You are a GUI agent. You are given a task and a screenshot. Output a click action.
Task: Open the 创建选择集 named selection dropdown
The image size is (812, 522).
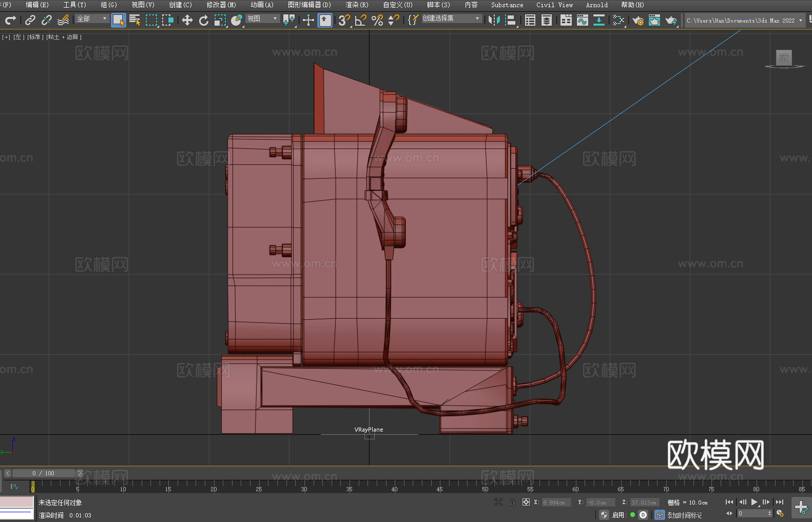(451, 18)
